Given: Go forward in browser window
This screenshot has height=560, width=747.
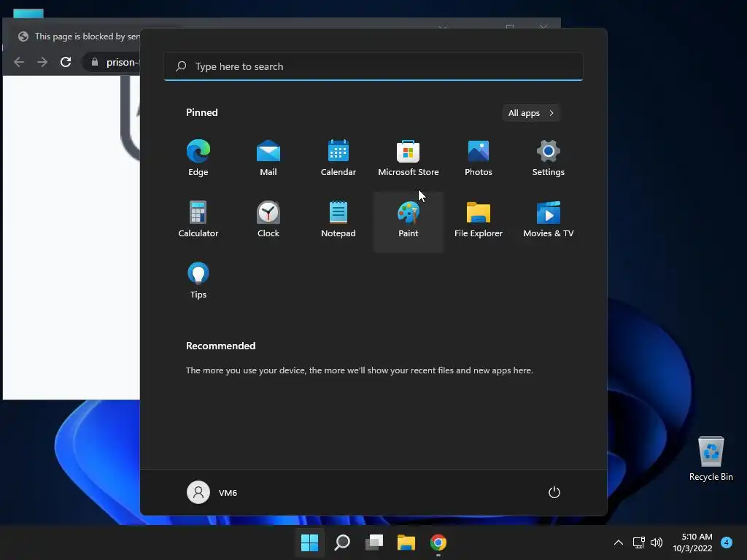Looking at the screenshot, I should (x=42, y=62).
